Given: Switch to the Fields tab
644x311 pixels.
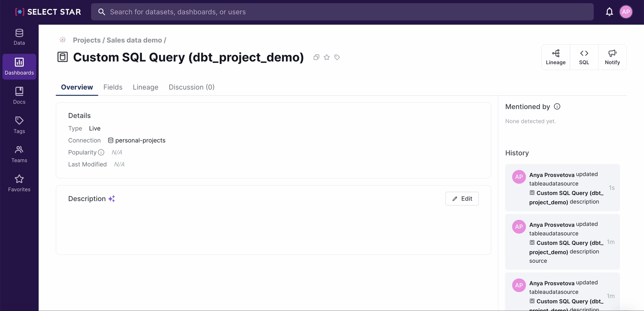Looking at the screenshot, I should point(113,87).
